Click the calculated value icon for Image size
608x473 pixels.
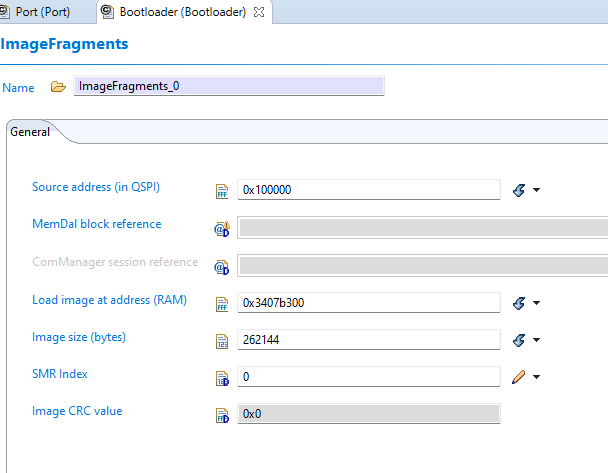[519, 340]
